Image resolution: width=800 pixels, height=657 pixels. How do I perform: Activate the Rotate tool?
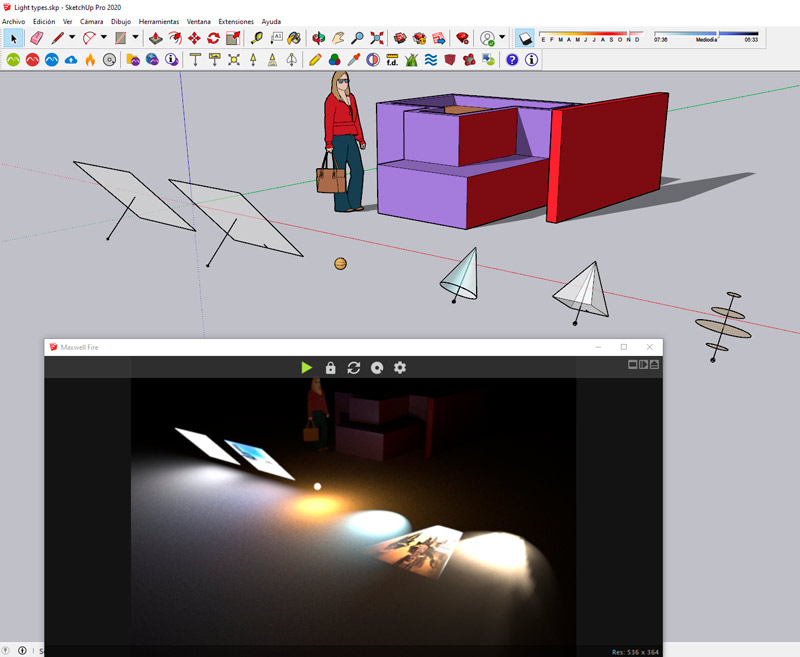(x=215, y=39)
